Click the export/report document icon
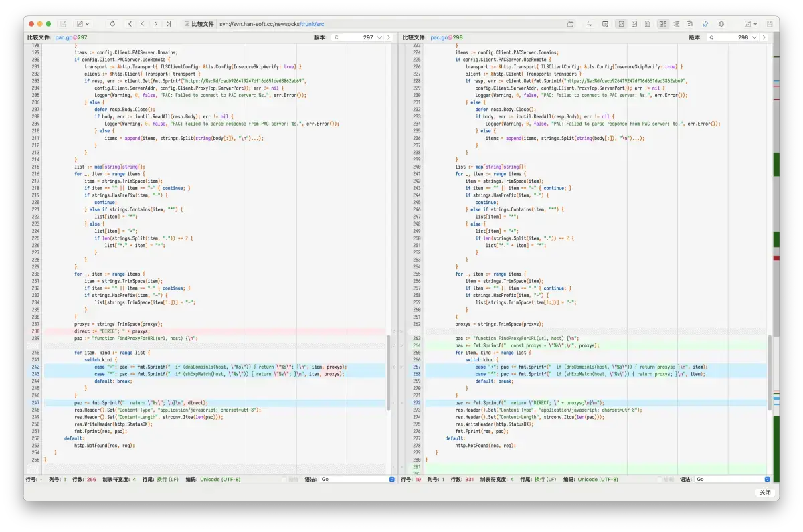 (689, 24)
